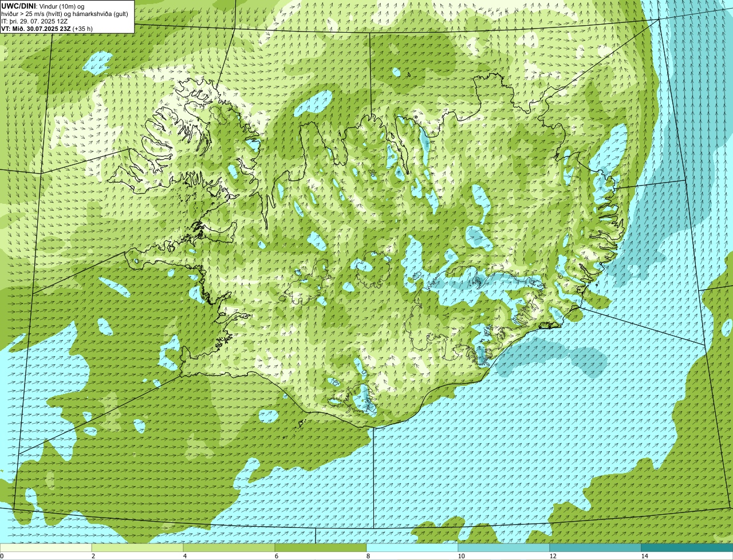Click the '4' scale label on the colorbar
This screenshot has width=733, height=560.
coord(184,556)
